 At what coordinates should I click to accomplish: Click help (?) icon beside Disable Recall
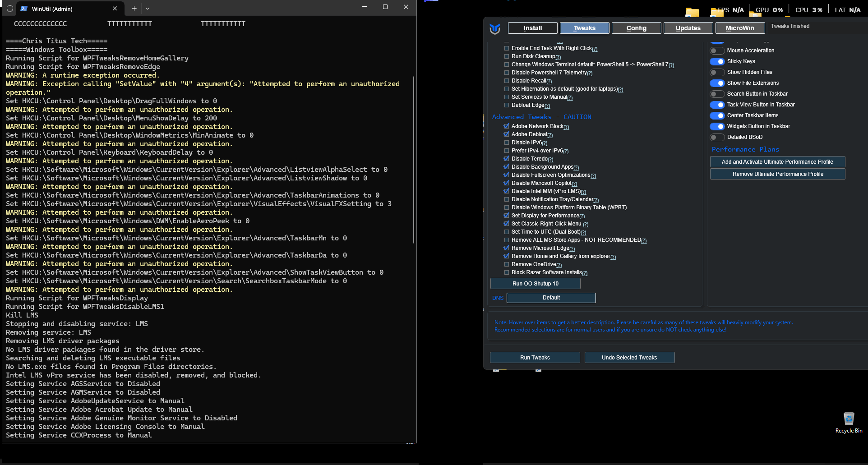(549, 82)
